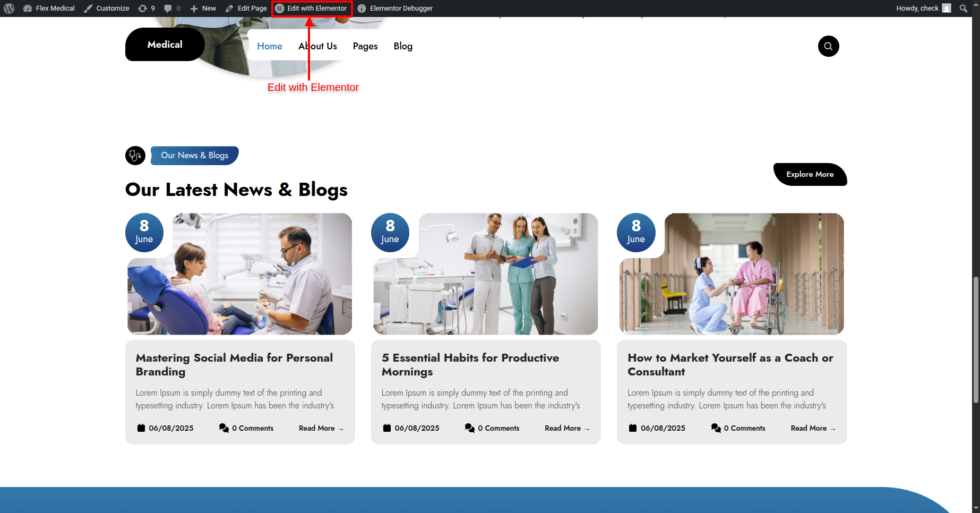Click the Explore More button
This screenshot has width=980, height=513.
pos(810,174)
